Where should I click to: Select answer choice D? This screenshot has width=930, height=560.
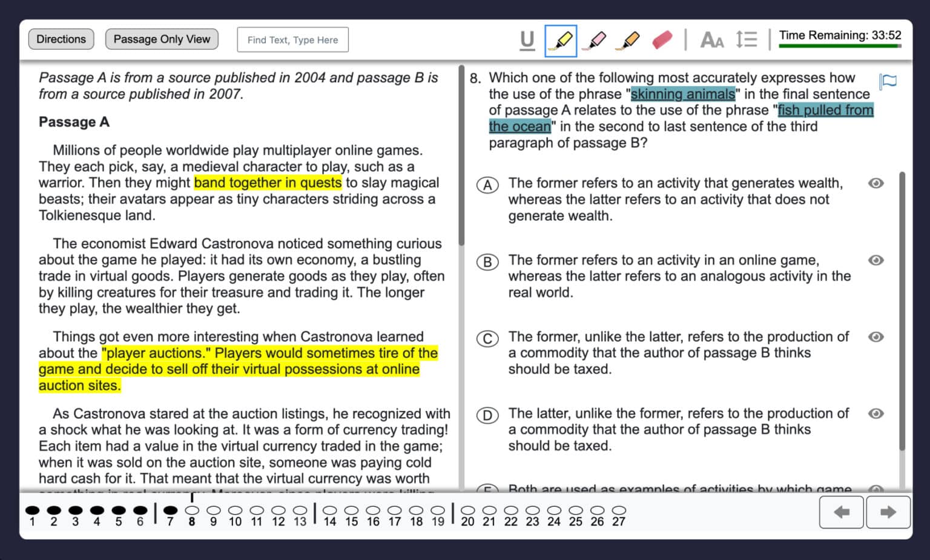[x=487, y=415]
